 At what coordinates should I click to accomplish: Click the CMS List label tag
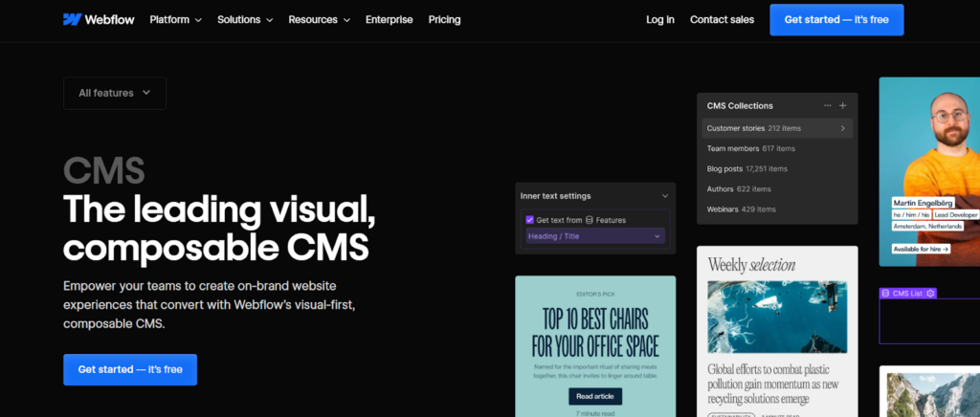(x=907, y=294)
